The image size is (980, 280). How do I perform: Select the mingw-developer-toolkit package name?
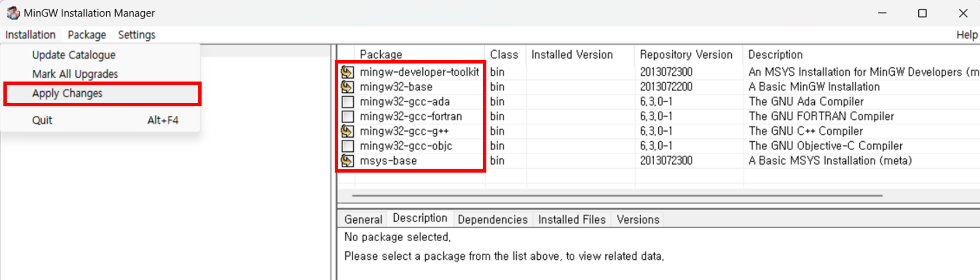420,72
